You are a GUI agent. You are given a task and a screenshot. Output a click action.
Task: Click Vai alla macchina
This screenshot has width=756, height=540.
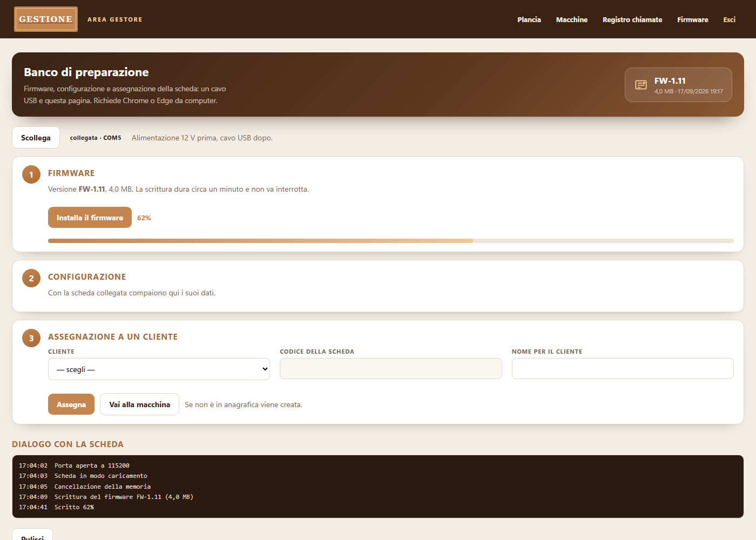[139, 404]
